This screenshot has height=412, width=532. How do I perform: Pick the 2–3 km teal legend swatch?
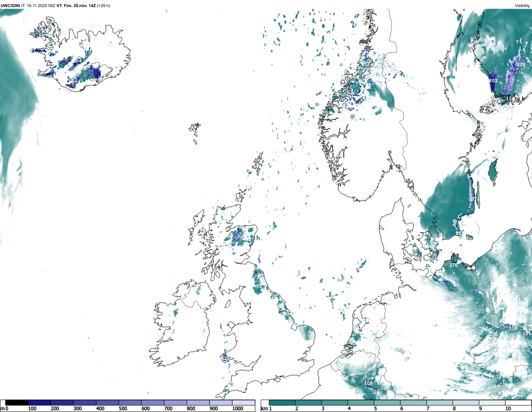coord(308,402)
